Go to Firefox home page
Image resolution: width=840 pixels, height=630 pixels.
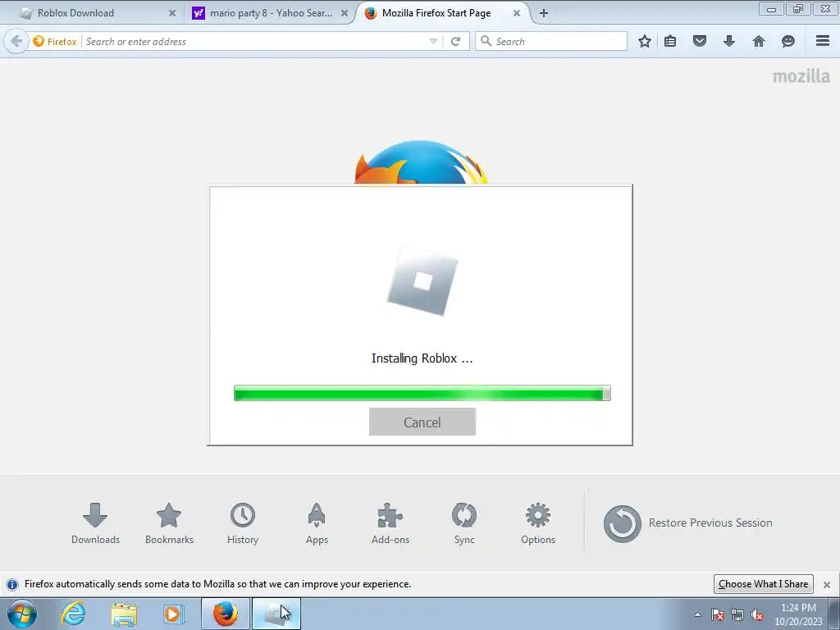tap(759, 41)
